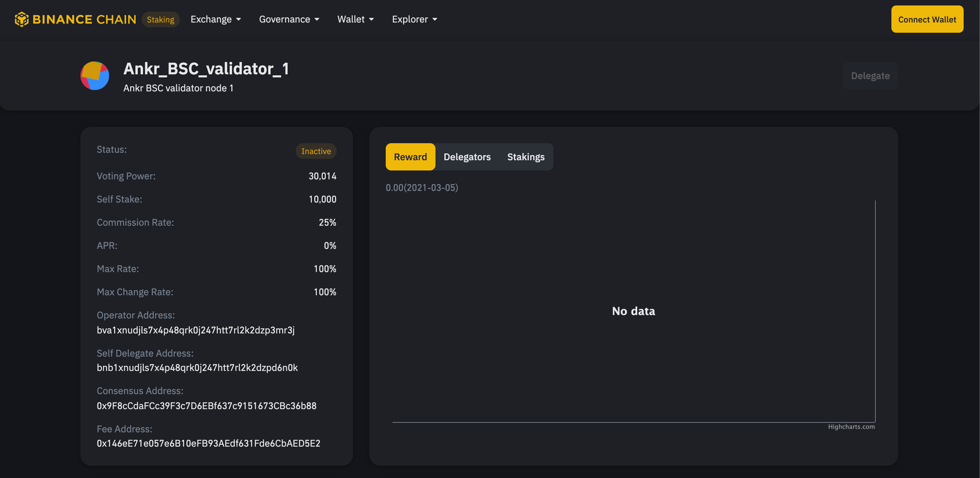
Task: Click the Highcharts.com credit
Action: point(852,427)
